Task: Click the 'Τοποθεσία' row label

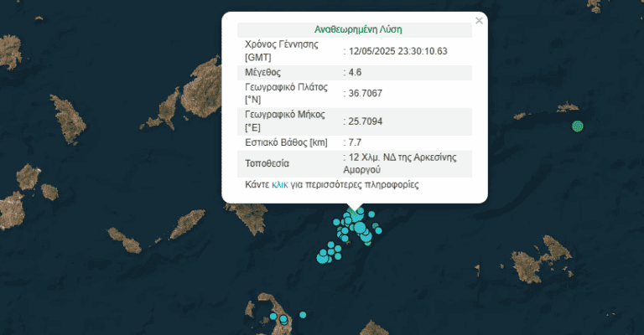Action: click(x=267, y=163)
